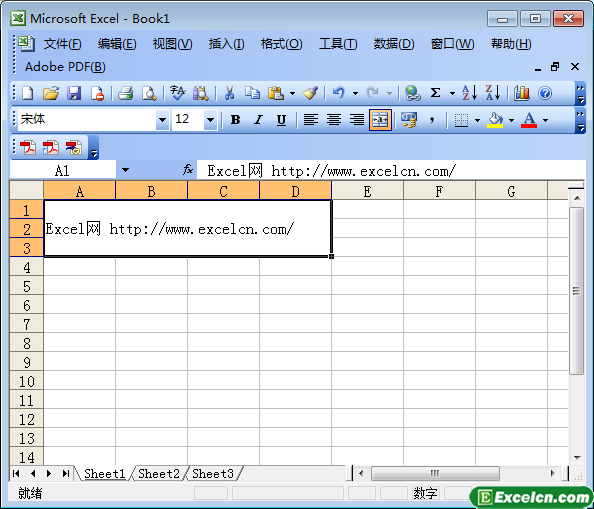Print the current sheet
594x509 pixels.
click(125, 93)
